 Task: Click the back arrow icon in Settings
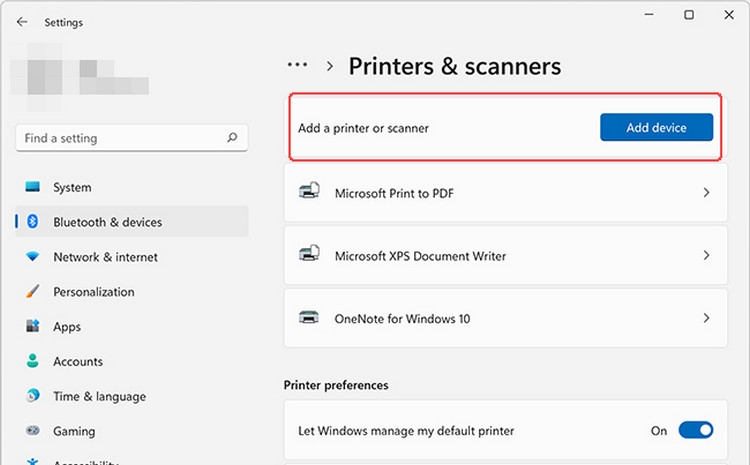point(22,22)
